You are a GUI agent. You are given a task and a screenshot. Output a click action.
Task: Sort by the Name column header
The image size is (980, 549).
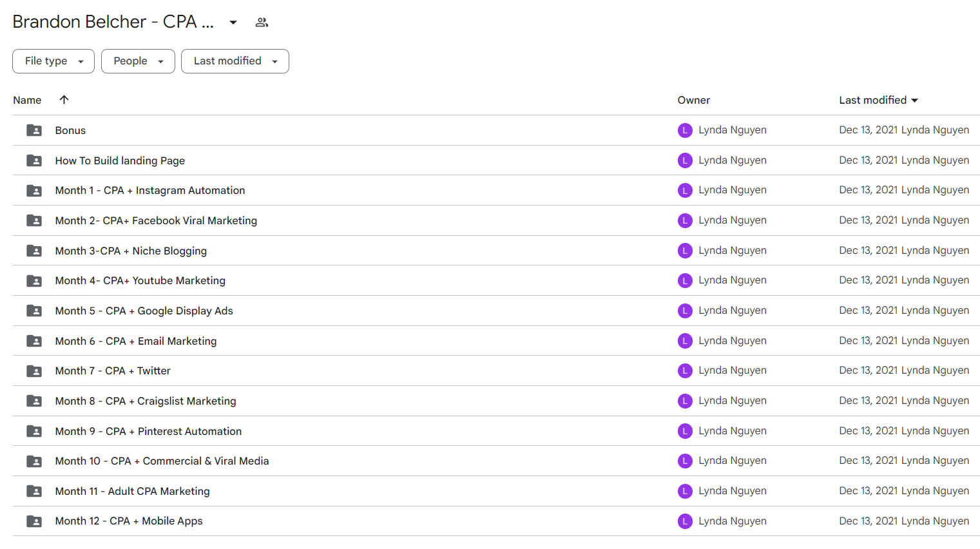pyautogui.click(x=27, y=100)
